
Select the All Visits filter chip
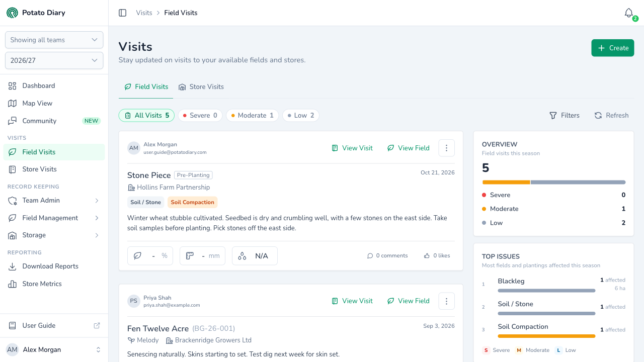pyautogui.click(x=146, y=116)
